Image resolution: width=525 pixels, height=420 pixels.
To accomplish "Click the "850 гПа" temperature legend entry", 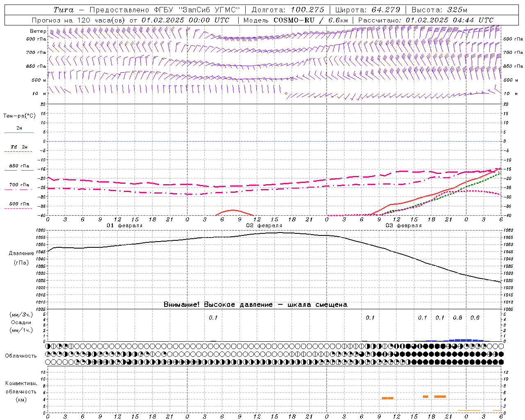I will 19,166.
